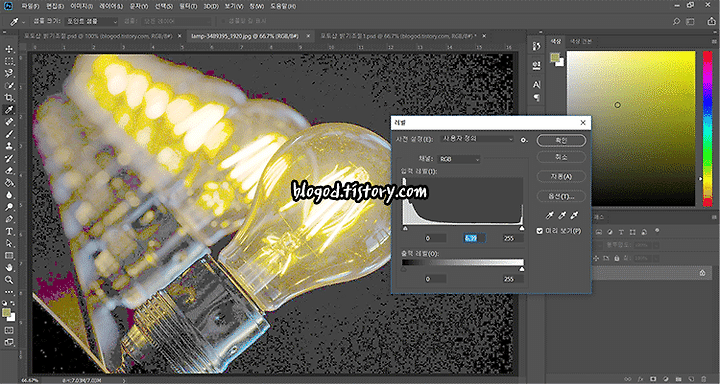
Task: Click the gray point eyedropper in Levels
Action: [x=562, y=215]
